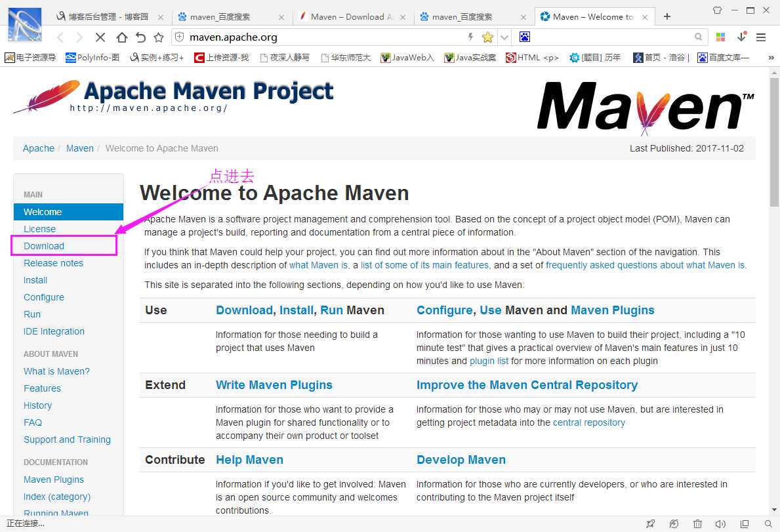Open Support and Training link
The width and height of the screenshot is (780, 532).
pyautogui.click(x=67, y=440)
